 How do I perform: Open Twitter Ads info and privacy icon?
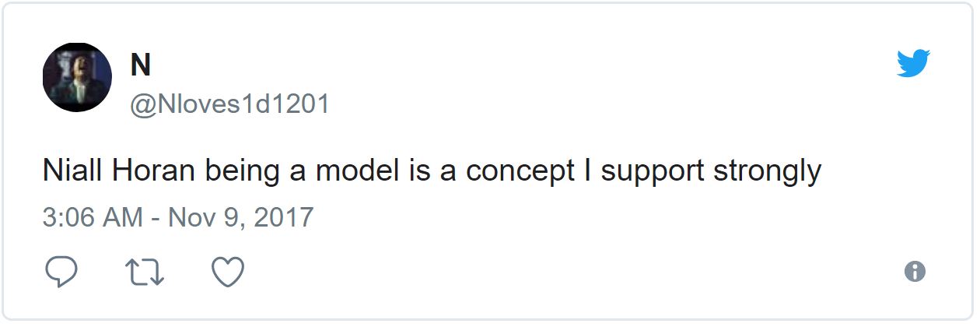coord(915,272)
